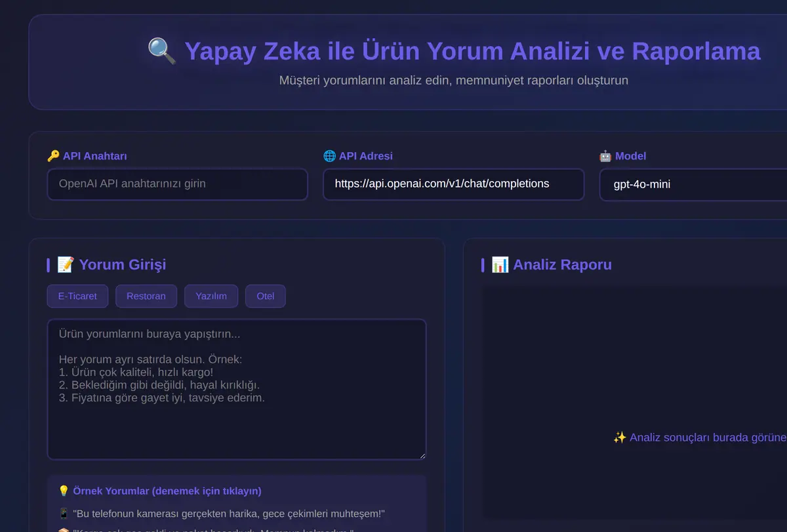This screenshot has width=787, height=532.
Task: Click the robot icon next to Model
Action: 605,156
